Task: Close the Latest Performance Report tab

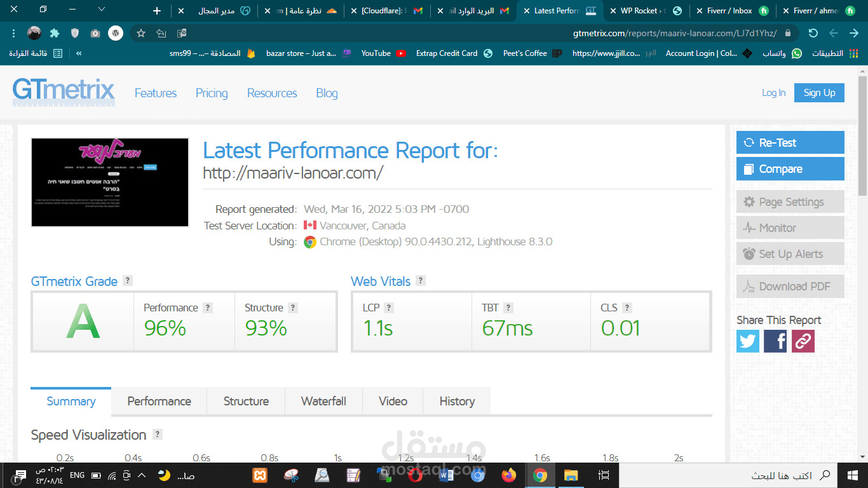Action: click(x=526, y=11)
